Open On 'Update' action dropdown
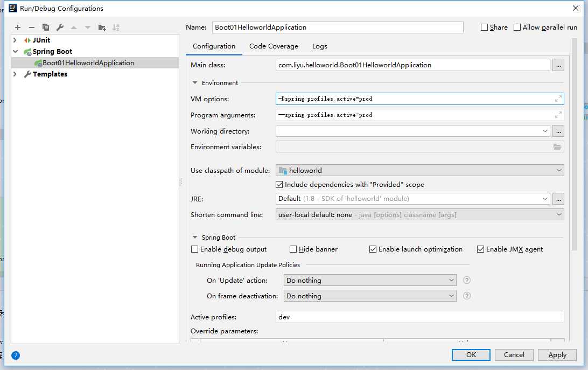588x370 pixels. (370, 280)
